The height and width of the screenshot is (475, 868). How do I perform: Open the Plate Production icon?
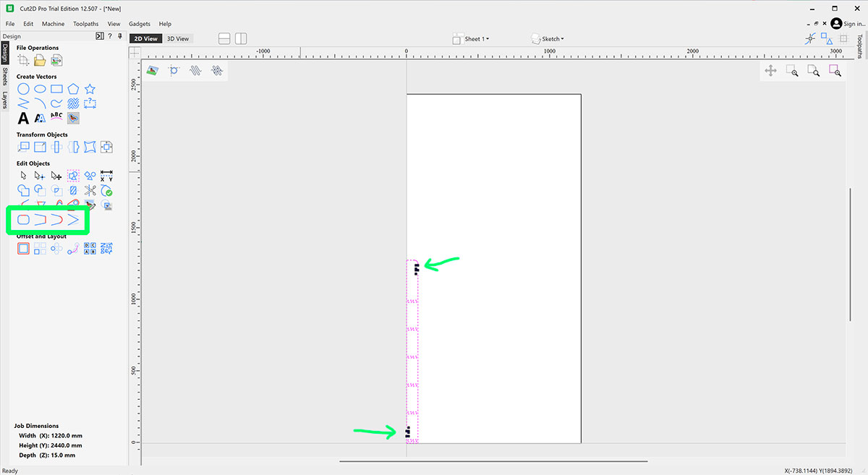pyautogui.click(x=90, y=248)
